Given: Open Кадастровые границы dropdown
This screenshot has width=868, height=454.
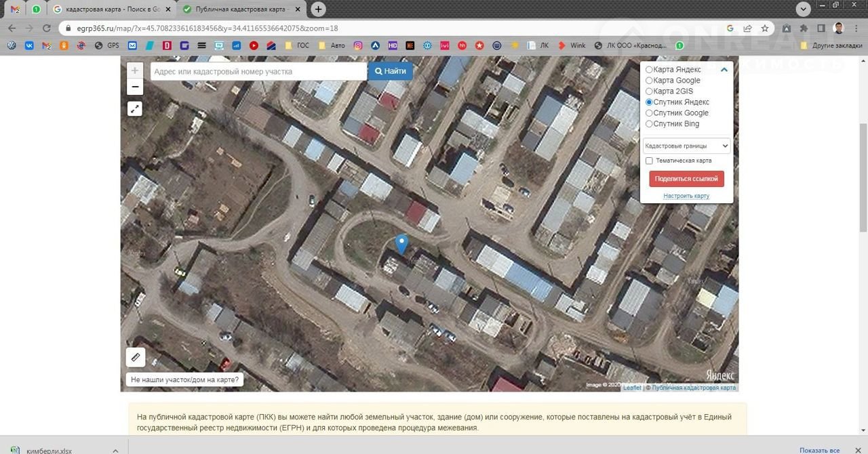Looking at the screenshot, I should (x=686, y=146).
